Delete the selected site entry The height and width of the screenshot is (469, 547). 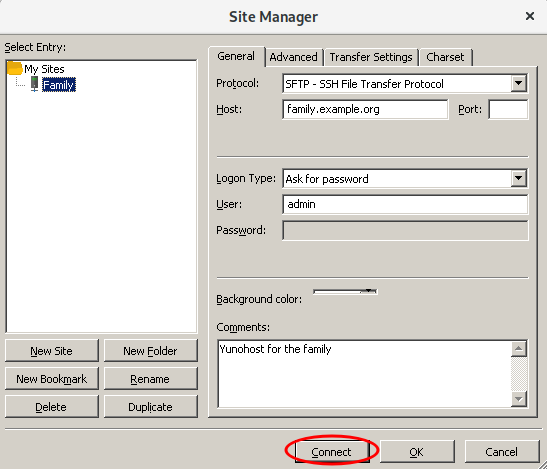click(52, 407)
